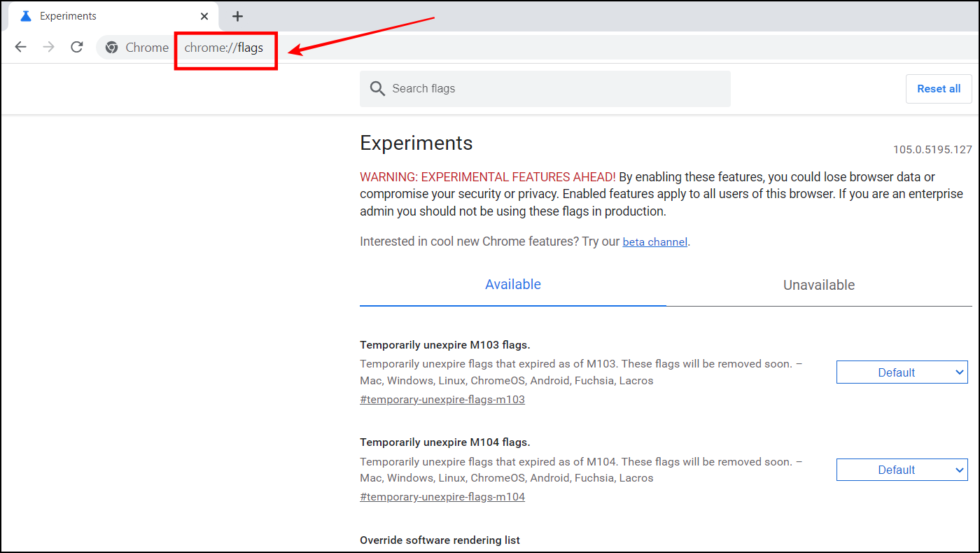The image size is (980, 553).
Task: Click the Experiments page heading
Action: (x=416, y=143)
